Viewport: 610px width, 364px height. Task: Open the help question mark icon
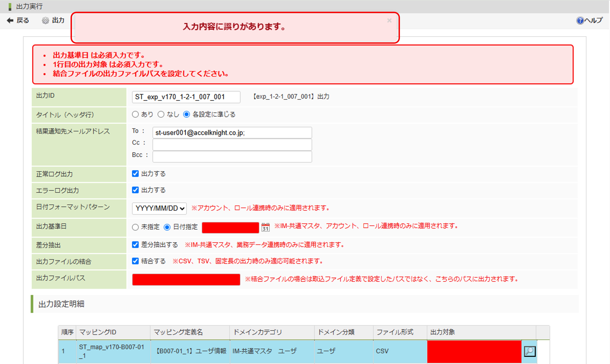(x=580, y=20)
